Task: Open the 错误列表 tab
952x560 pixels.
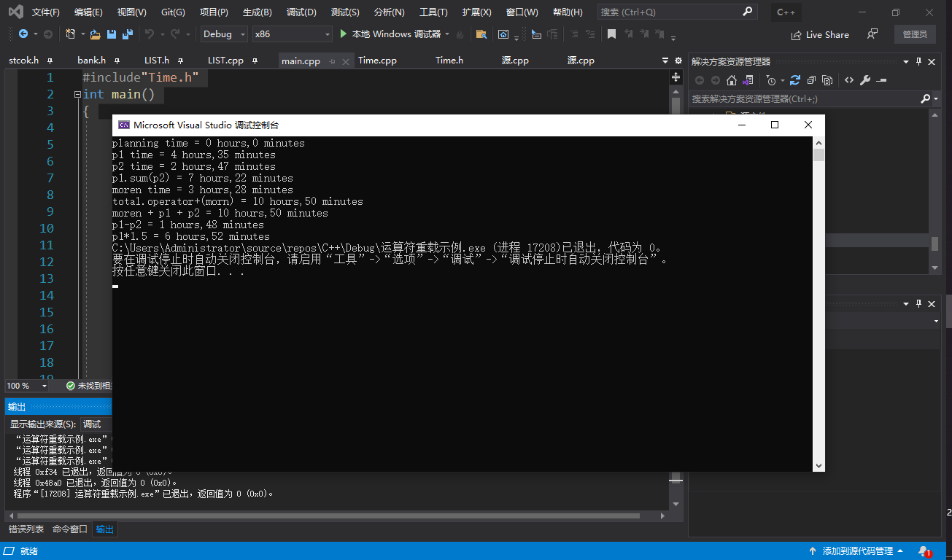Action: pyautogui.click(x=26, y=529)
